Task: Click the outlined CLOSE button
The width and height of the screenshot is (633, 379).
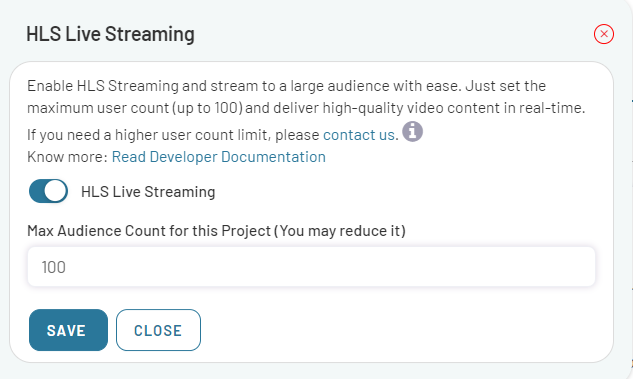Action: click(158, 330)
